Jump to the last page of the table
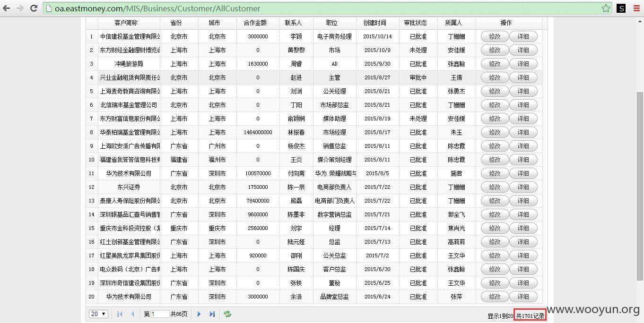The image size is (644, 323). 212,314
